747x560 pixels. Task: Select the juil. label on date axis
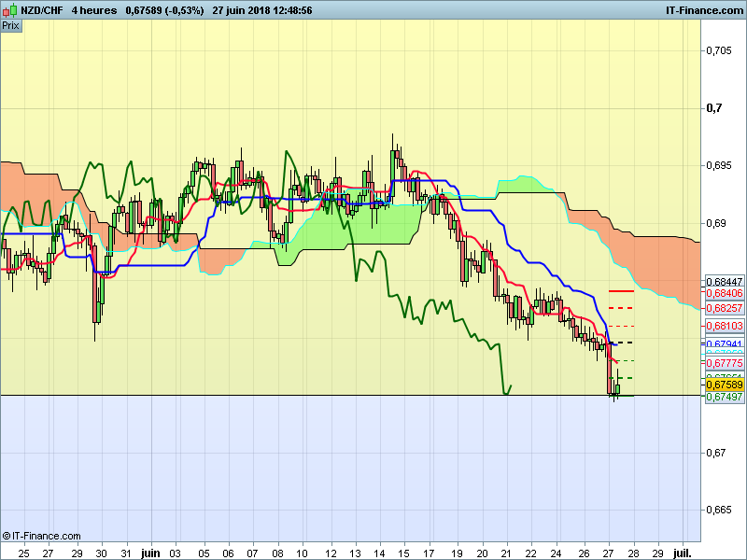pos(682,553)
